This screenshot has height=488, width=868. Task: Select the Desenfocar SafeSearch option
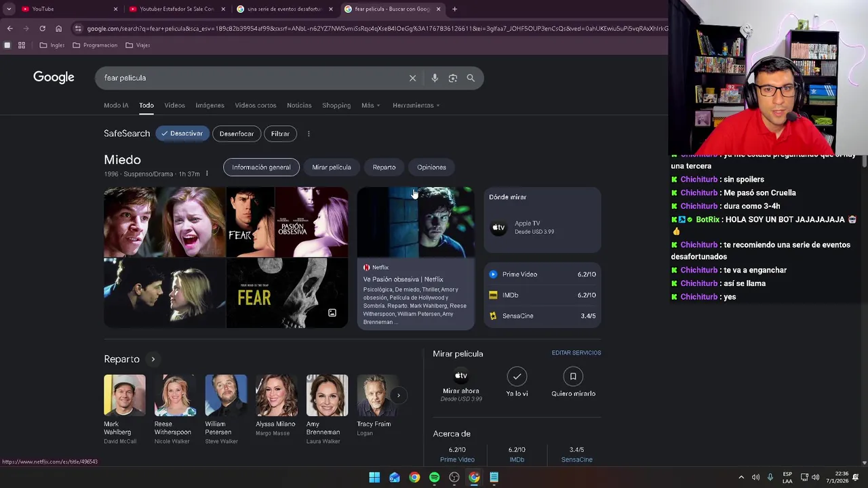coord(237,134)
